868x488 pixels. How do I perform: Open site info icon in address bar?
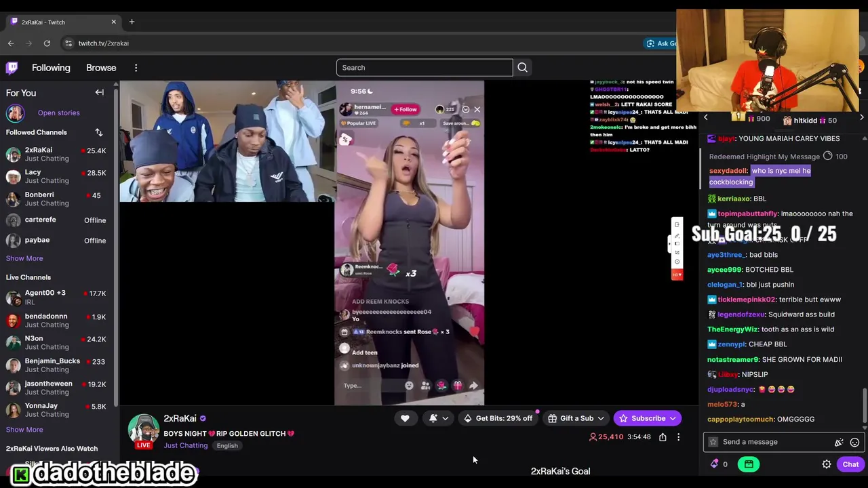pyautogui.click(x=68, y=43)
